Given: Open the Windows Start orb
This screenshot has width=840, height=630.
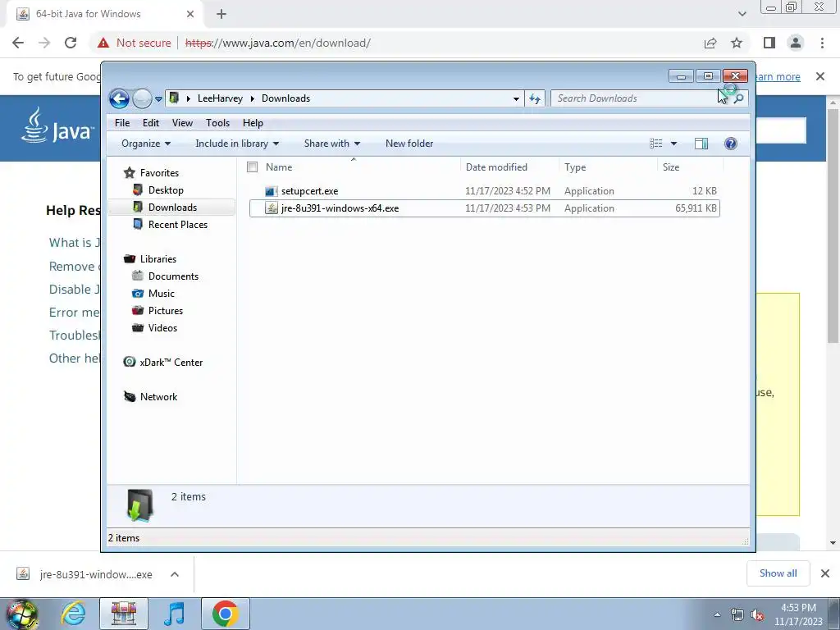Looking at the screenshot, I should [22, 614].
